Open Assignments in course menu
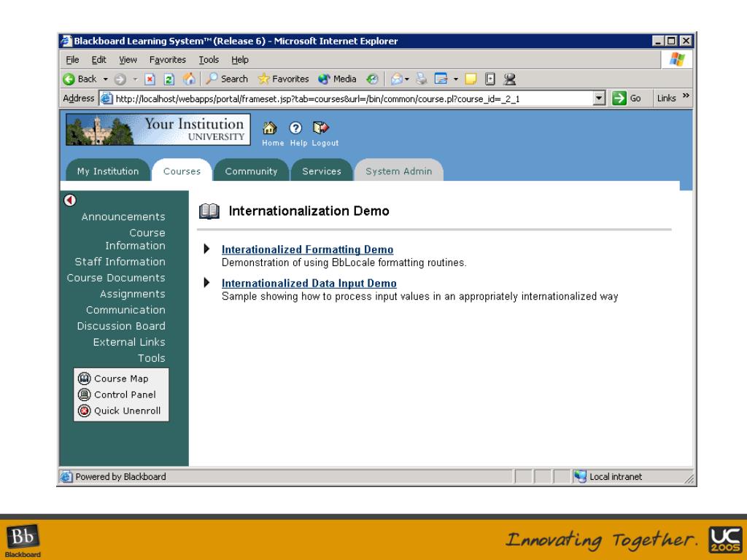The image size is (747, 560). tap(133, 294)
